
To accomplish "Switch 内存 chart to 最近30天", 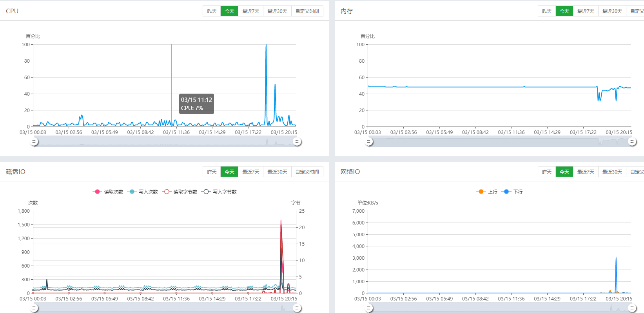I will tap(612, 11).
